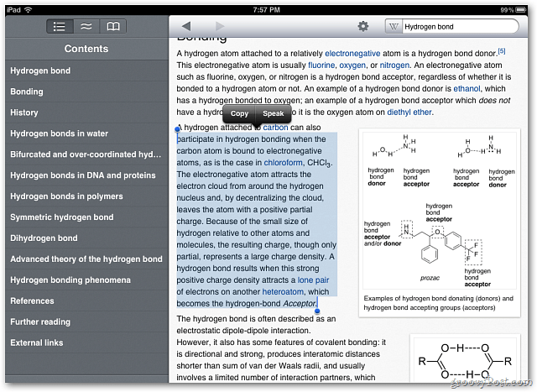Image resolution: width=537 pixels, height=392 pixels.
Task: Open the prozac donors and acceptors diagram
Action: 440,209
